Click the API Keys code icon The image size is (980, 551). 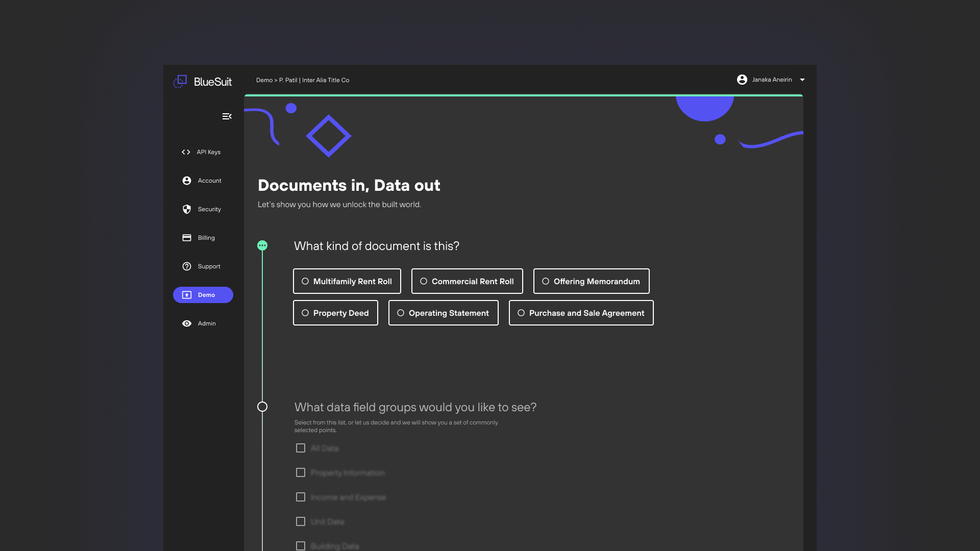click(186, 152)
